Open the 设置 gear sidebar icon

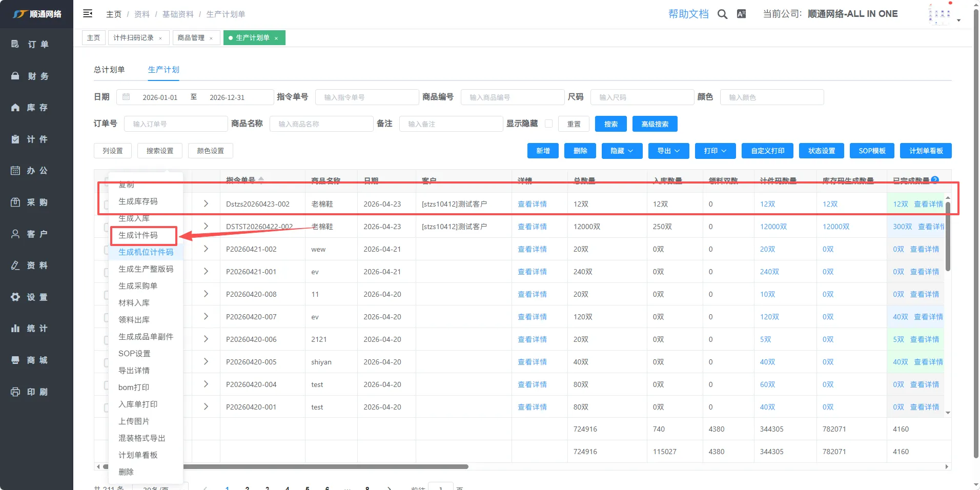[15, 297]
